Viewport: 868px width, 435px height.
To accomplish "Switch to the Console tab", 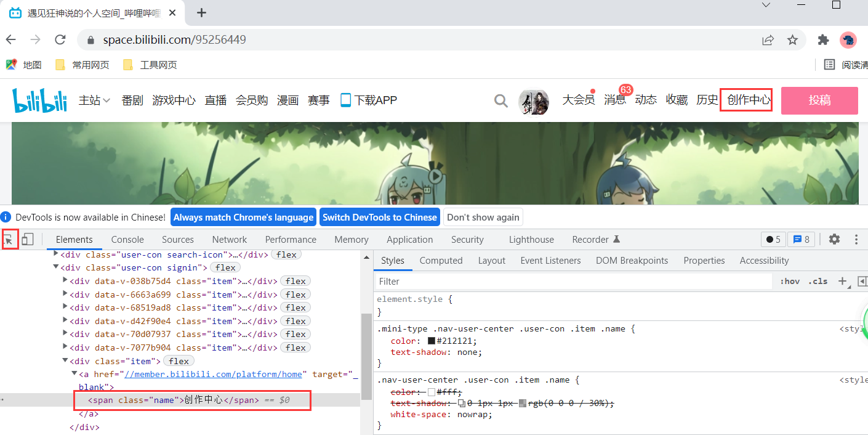I will tap(127, 240).
